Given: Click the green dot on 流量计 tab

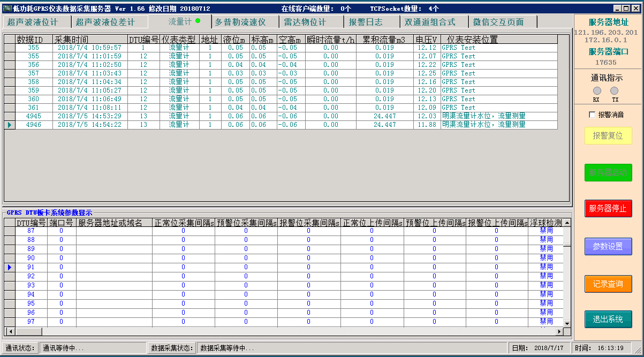Looking at the screenshot, I should 198,21.
